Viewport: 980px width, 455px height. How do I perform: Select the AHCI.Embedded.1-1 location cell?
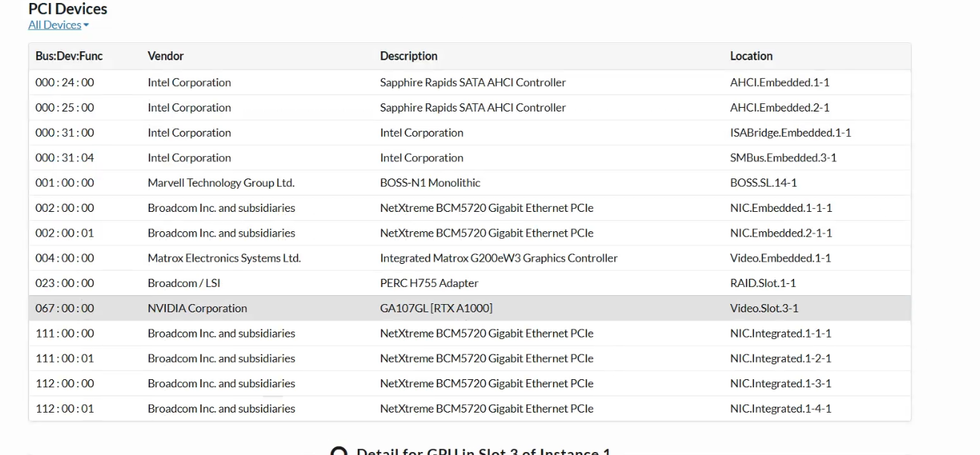[779, 83]
